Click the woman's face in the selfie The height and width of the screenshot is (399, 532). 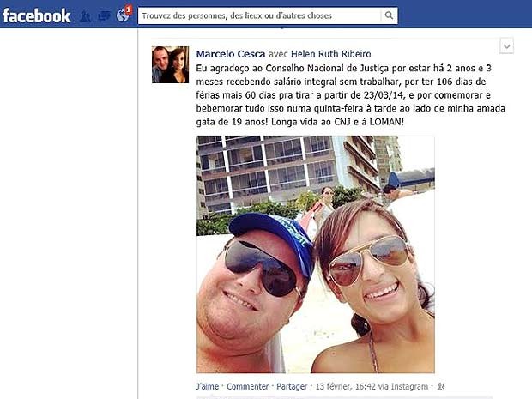(368, 271)
